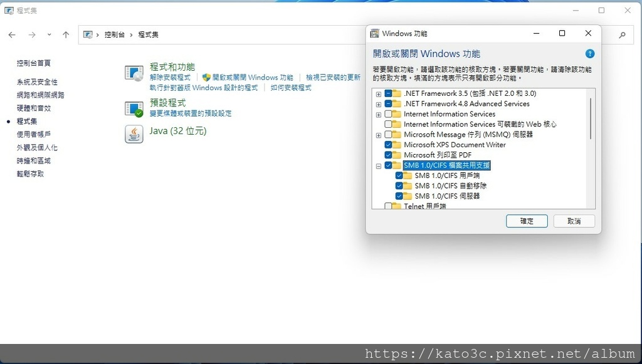Image resolution: width=642 pixels, height=364 pixels.
Task: Go back with the left arrow
Action: click(12, 34)
